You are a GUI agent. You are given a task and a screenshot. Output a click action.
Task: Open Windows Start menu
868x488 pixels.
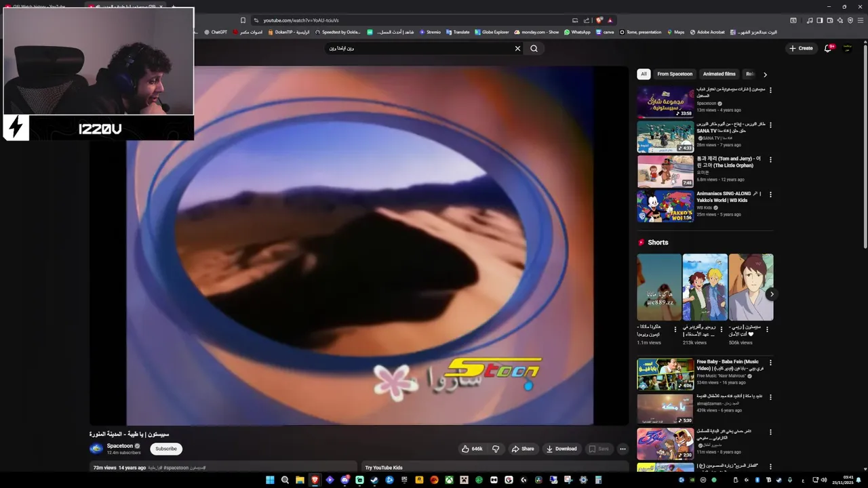(270, 480)
